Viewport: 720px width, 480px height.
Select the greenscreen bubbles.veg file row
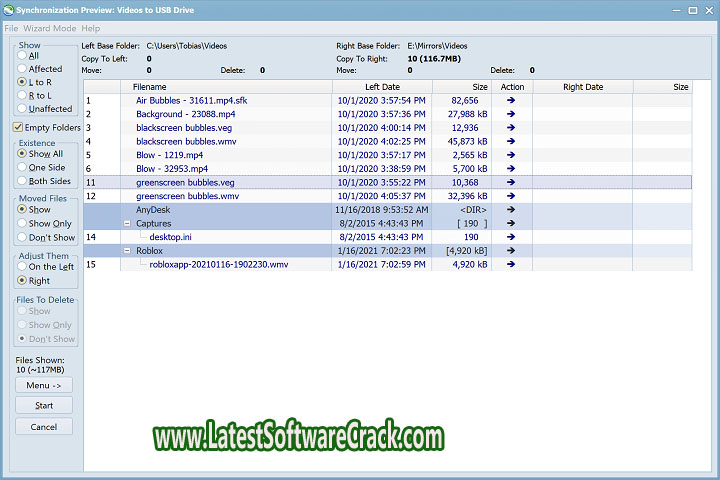[185, 183]
